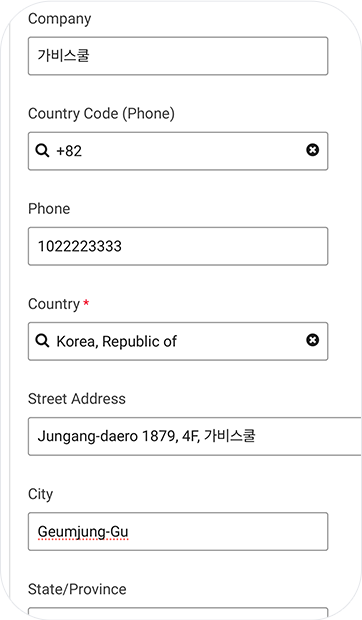Focus the Phone field with 1022223333

(178, 246)
